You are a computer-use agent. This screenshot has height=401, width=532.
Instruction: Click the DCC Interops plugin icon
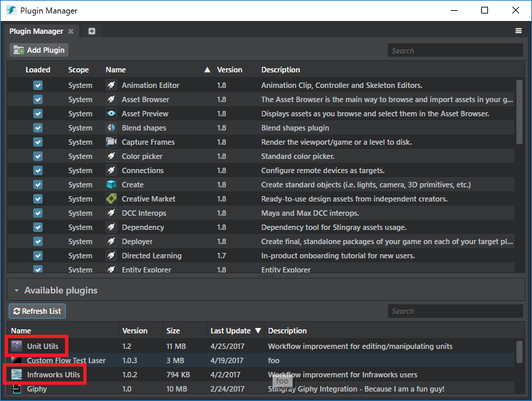(x=111, y=213)
